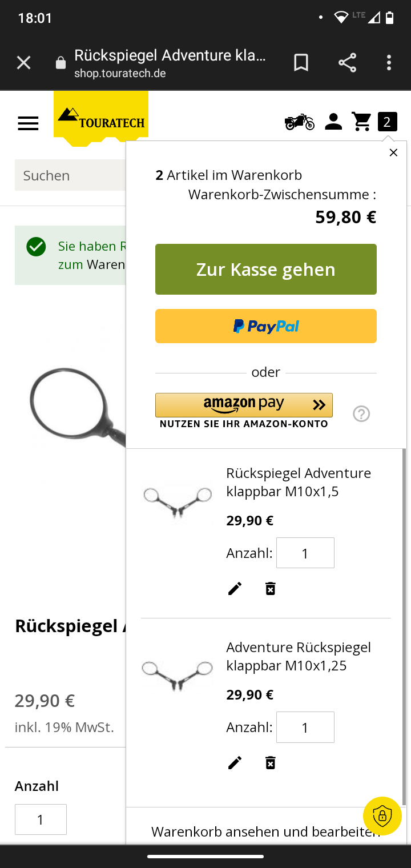Image resolution: width=411 pixels, height=868 pixels.
Task: Click the Suchen search field
Action: pyautogui.click(x=71, y=175)
